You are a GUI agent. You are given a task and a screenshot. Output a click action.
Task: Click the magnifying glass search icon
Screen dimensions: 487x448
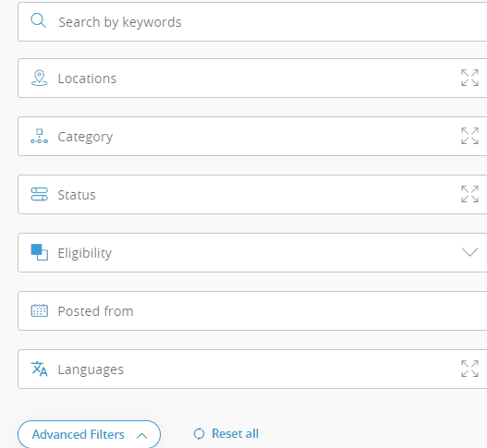click(38, 21)
